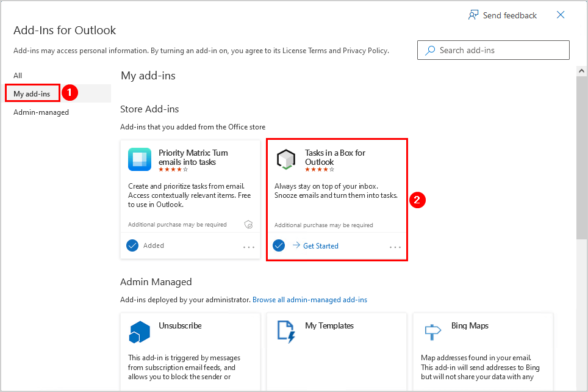
Task: Open Priority Matrix more options ellipsis
Action: tap(249, 247)
